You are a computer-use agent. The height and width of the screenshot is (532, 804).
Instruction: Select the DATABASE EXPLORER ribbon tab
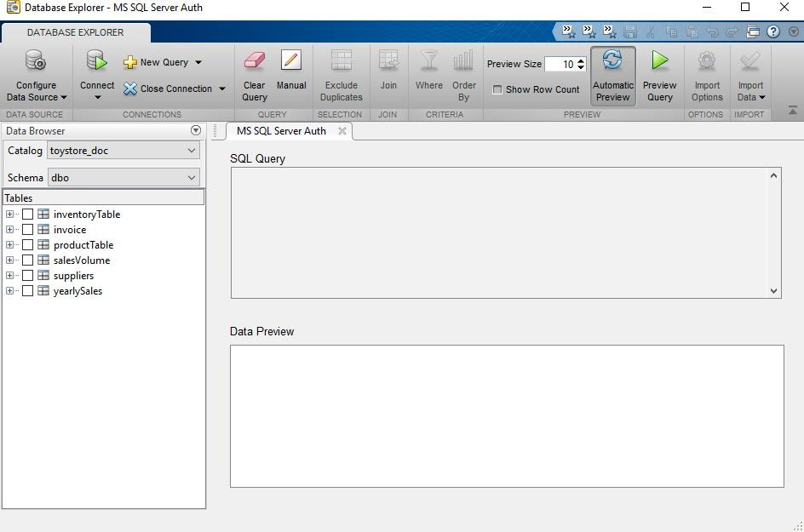click(x=75, y=32)
